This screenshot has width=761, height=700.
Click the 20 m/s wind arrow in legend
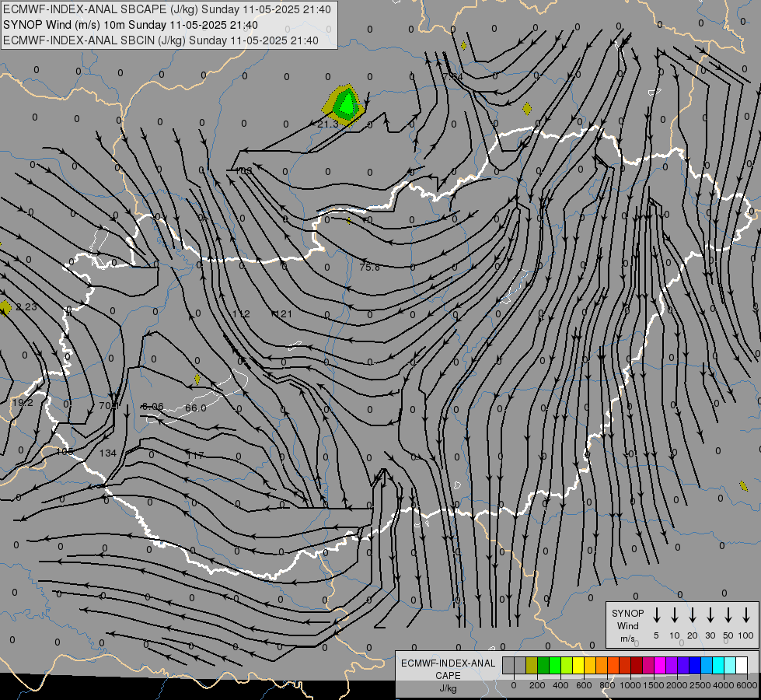693,614
